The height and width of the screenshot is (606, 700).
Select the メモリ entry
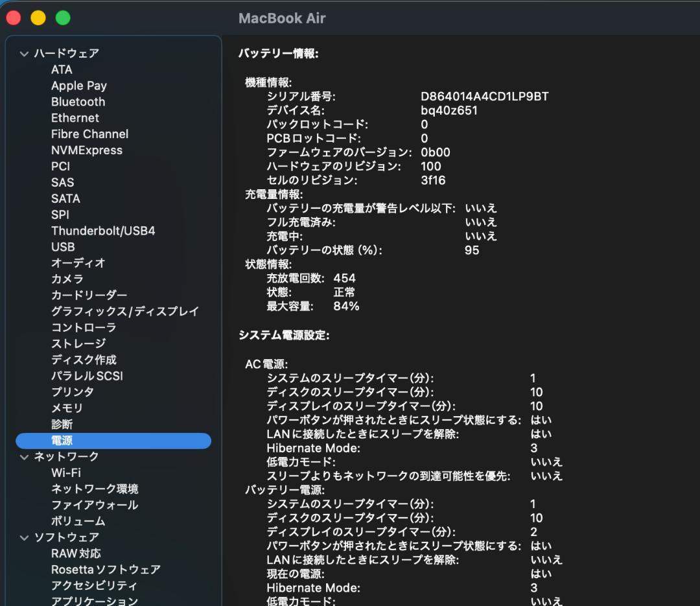click(x=67, y=408)
